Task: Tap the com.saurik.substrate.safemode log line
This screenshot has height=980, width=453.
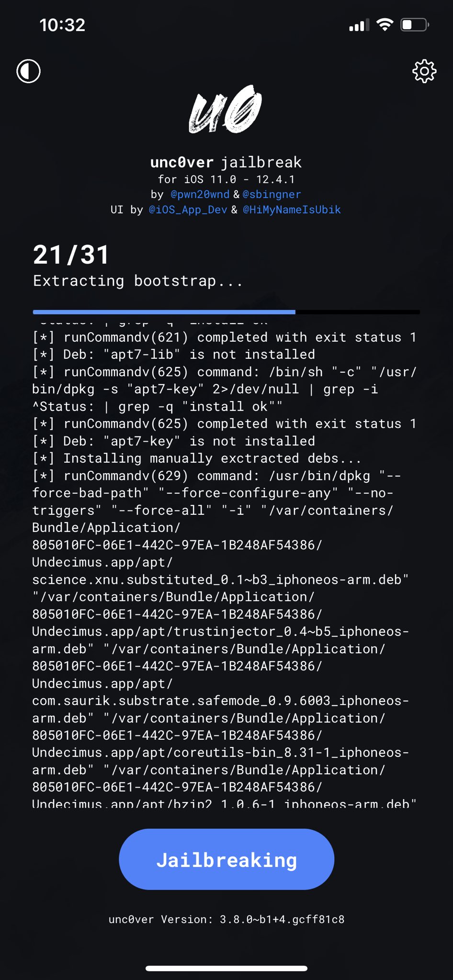Action: 221,701
